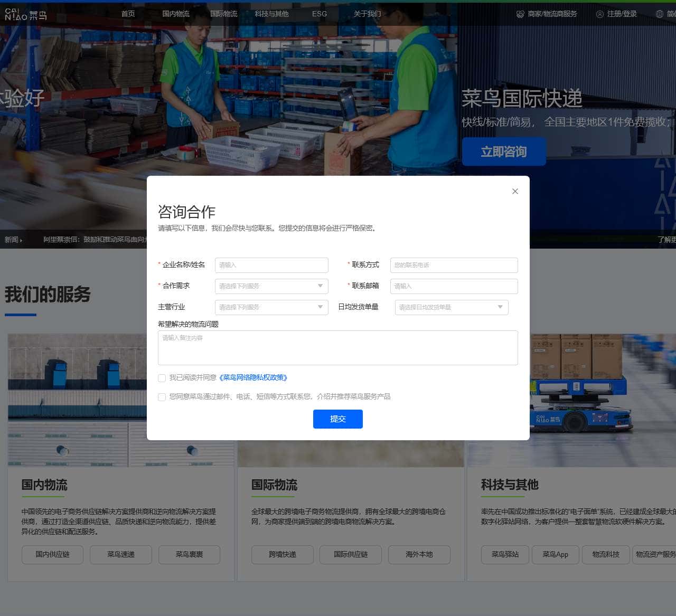Viewport: 676px width, 616px height.
Task: Close the 咨询合作 dialog with the X
Action: tap(515, 191)
